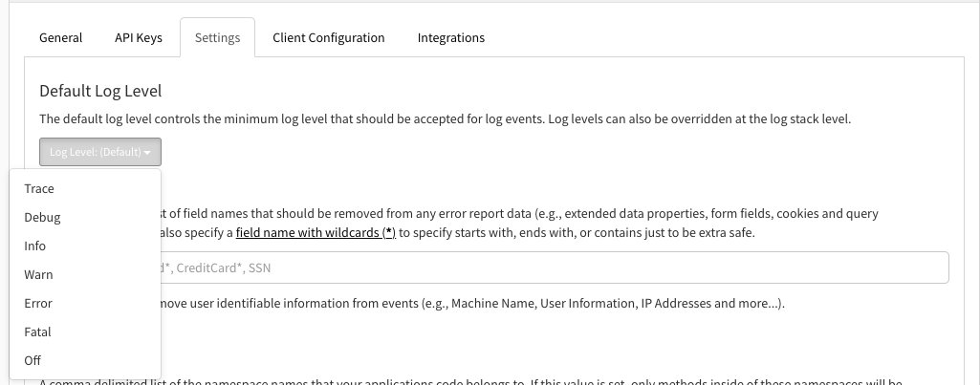980x385 pixels.
Task: Open the Integrations tab
Action: (x=450, y=38)
